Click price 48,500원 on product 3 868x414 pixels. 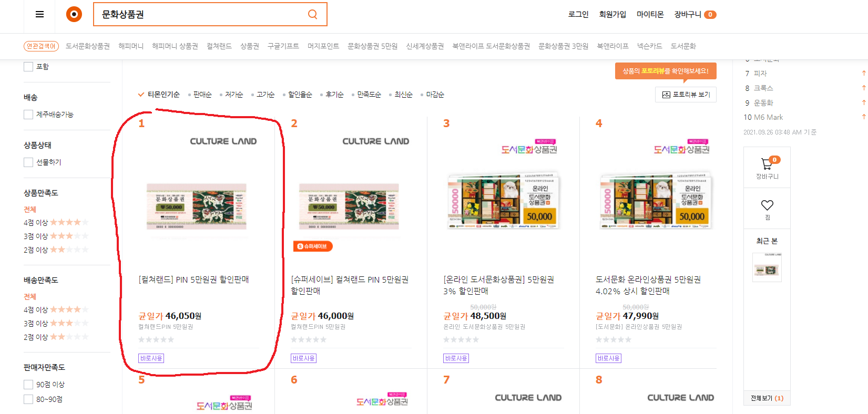[488, 316]
